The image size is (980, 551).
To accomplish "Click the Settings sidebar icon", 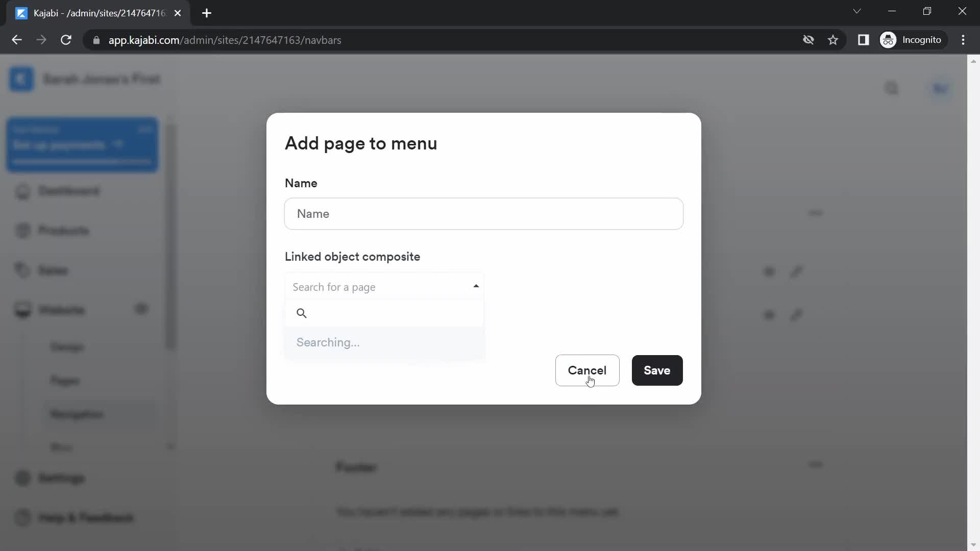I will (x=23, y=479).
